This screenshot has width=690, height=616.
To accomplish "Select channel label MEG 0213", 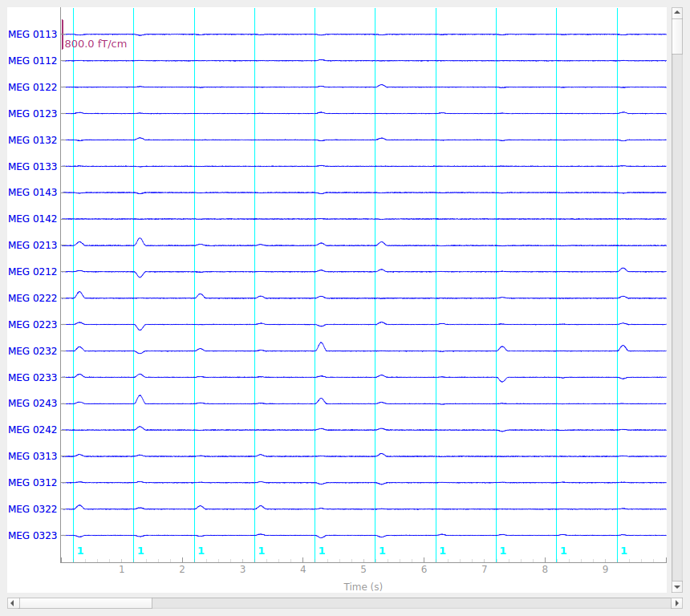I will coord(33,245).
